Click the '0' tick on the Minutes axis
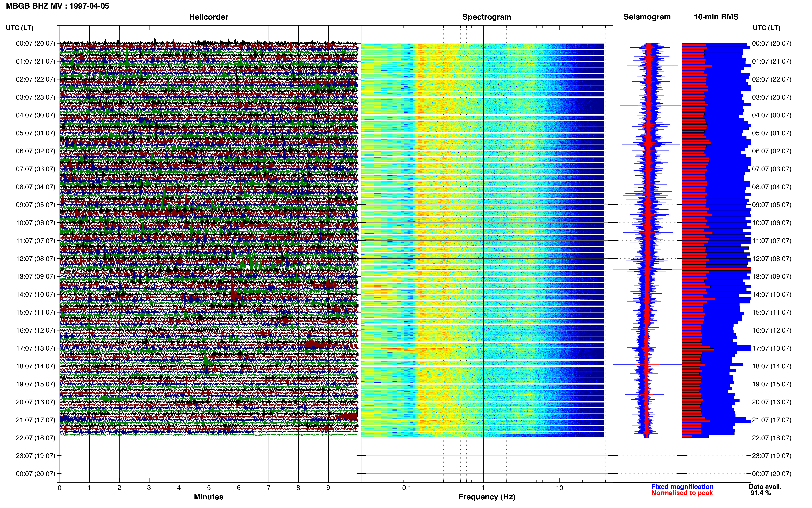 (59, 488)
